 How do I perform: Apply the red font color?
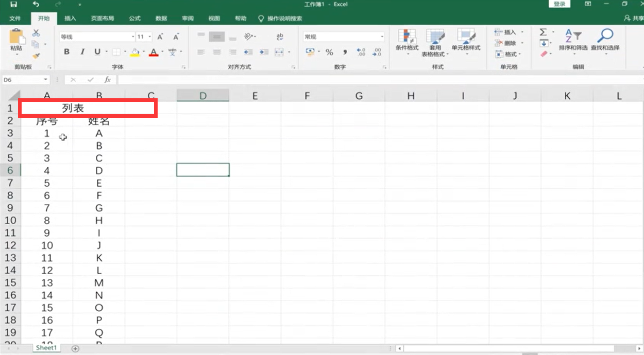coord(153,52)
